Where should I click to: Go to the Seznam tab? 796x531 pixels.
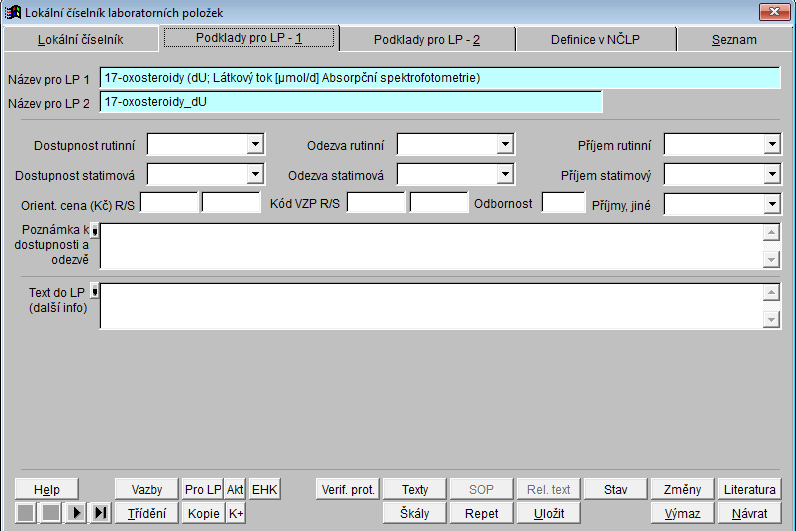click(734, 40)
